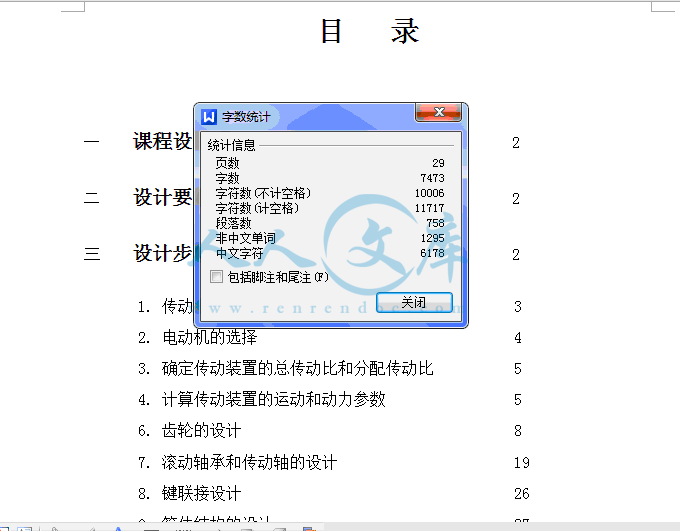Viewport: 680px width, 531px height.
Task: Click the WPS logo in the 字数统计 title bar
Action: click(x=209, y=117)
